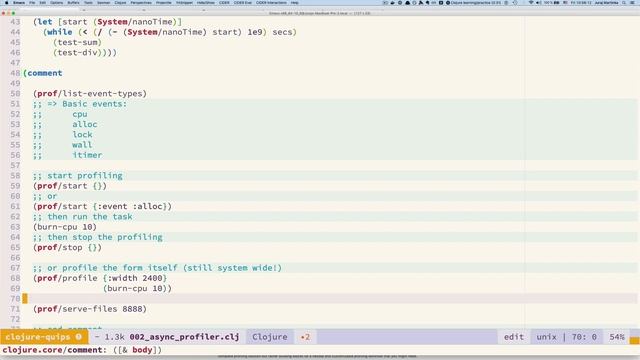Click line number 66 in the gutter
This screenshot has width=640, height=360.
(x=15, y=258)
